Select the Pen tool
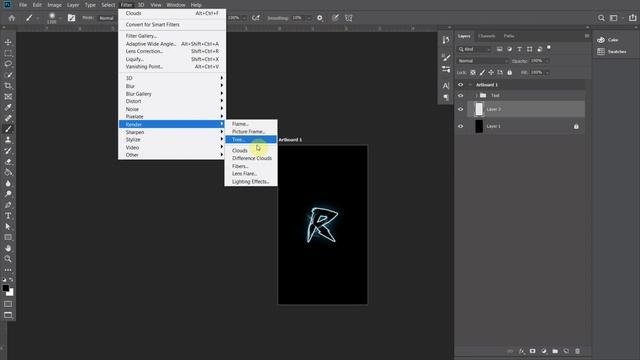Viewport: 640px width, 360px height. [8, 205]
